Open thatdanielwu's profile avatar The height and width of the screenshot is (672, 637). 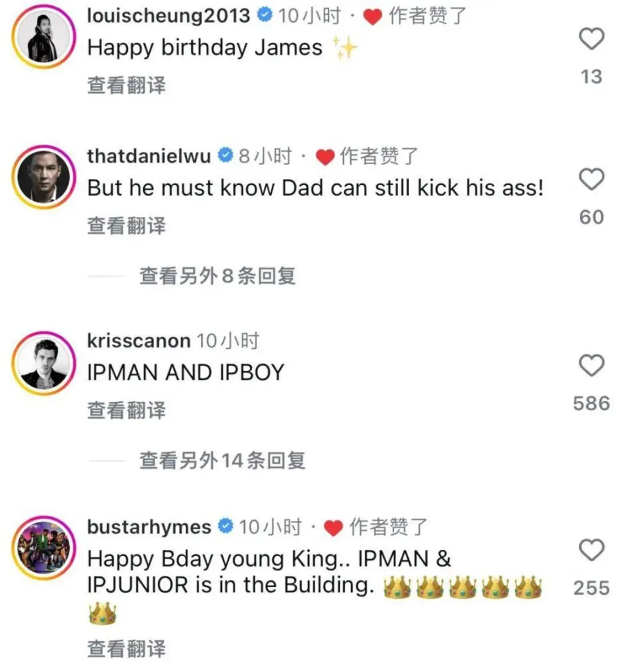pos(44,177)
